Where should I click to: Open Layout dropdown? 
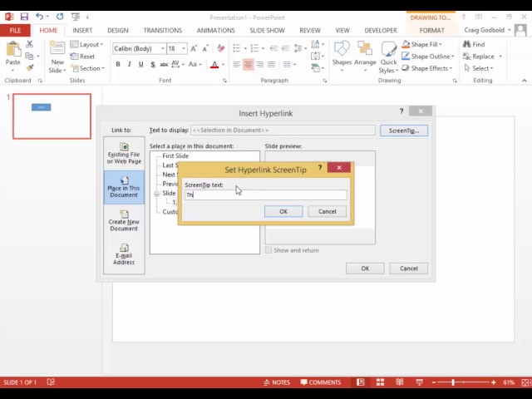click(86, 44)
